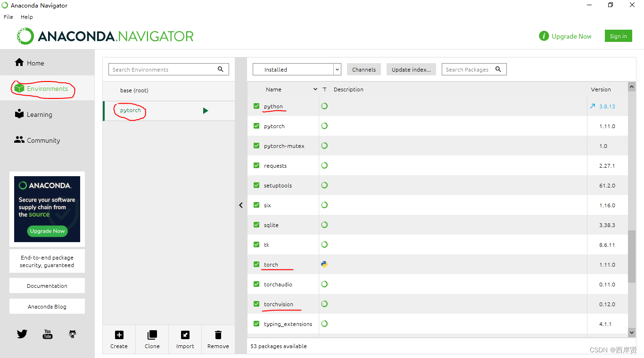
Task: Click the T column header
Action: coord(324,89)
